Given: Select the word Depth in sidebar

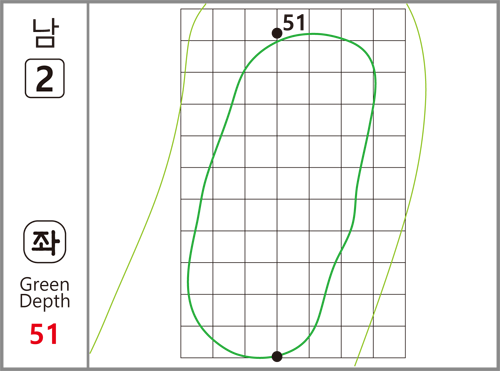Looking at the screenshot, I should [45, 301].
